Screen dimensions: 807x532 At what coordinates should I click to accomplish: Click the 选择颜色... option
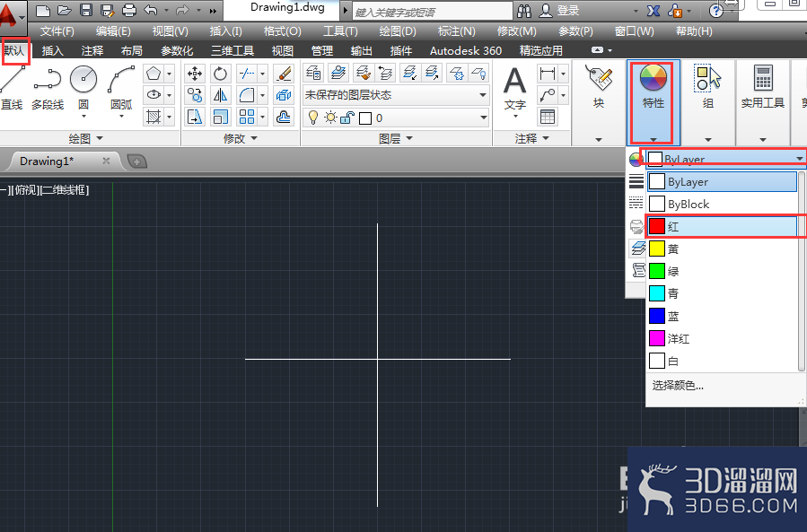click(x=678, y=386)
